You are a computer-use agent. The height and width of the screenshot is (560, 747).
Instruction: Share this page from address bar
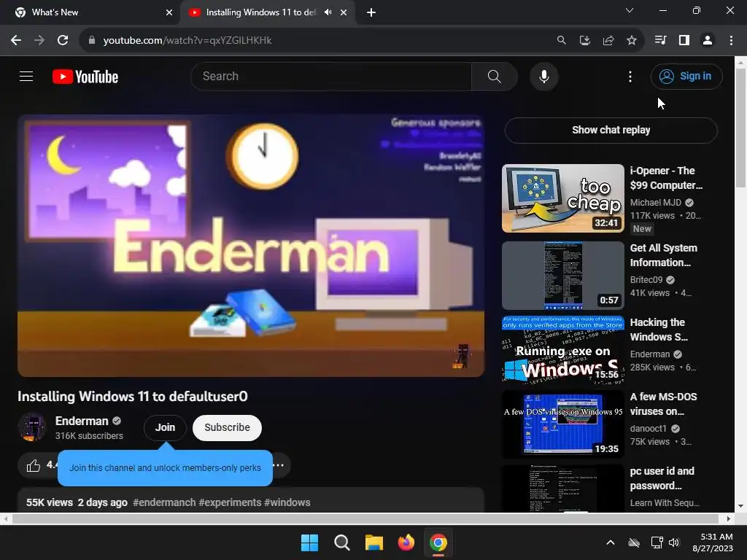[x=608, y=41]
